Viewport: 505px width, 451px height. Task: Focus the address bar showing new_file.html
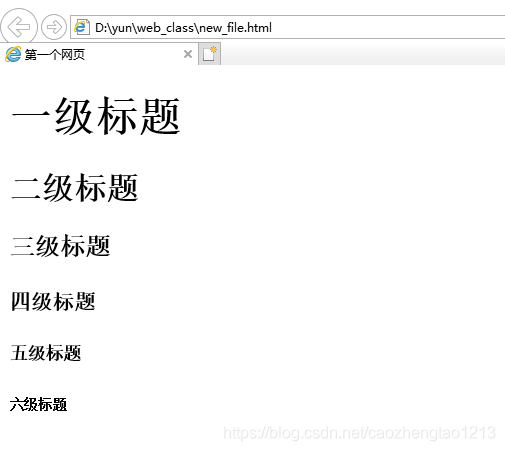(x=288, y=27)
